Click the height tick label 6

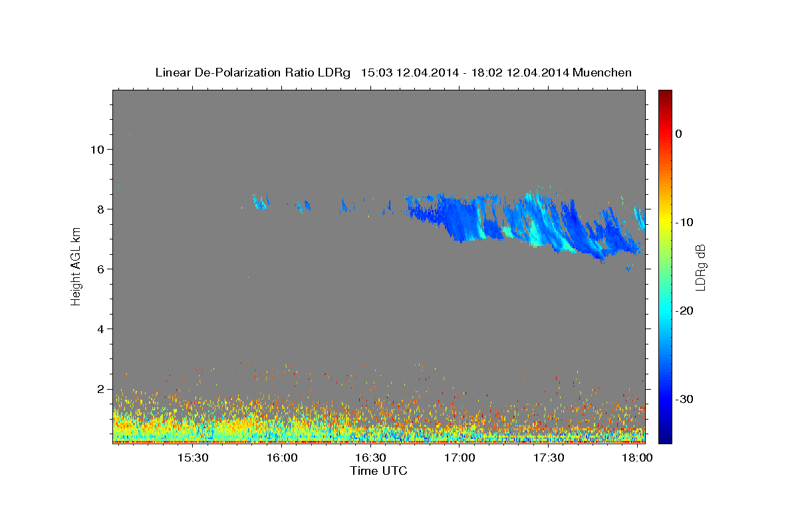100,269
